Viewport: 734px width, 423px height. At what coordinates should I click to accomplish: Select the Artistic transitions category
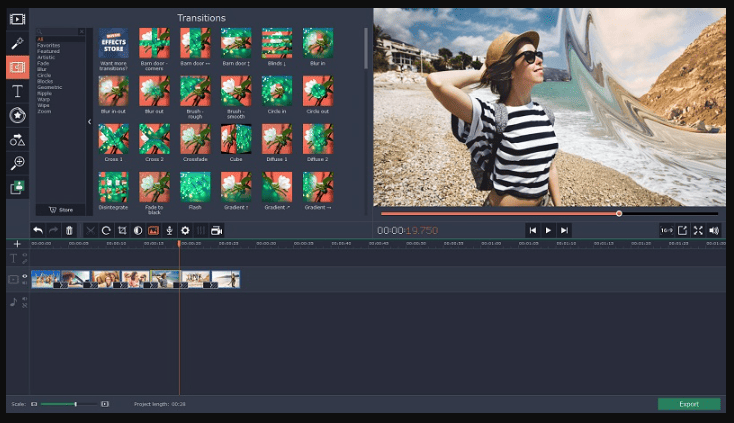click(x=46, y=57)
